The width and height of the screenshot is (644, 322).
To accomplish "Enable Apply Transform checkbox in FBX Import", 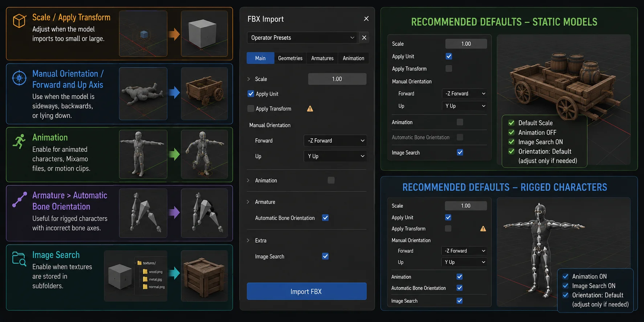I will coord(251,109).
